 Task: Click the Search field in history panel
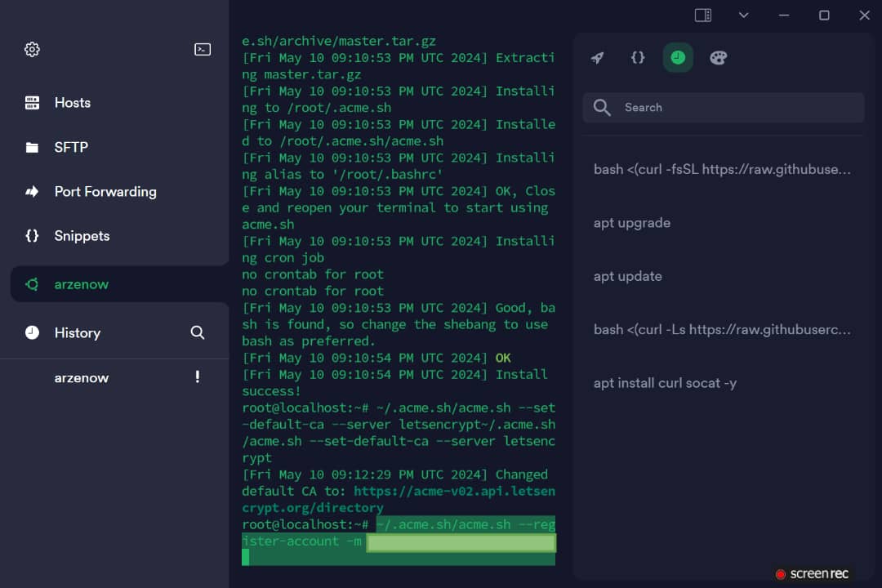(735, 108)
